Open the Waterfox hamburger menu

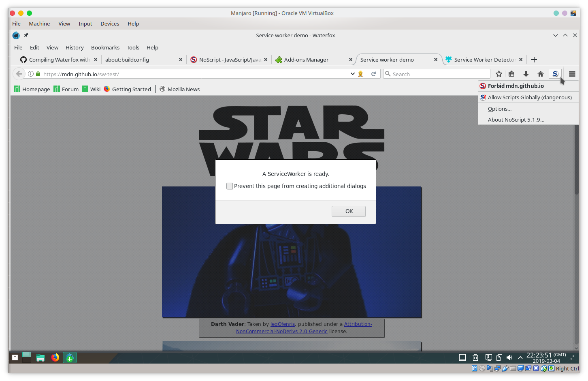(572, 74)
